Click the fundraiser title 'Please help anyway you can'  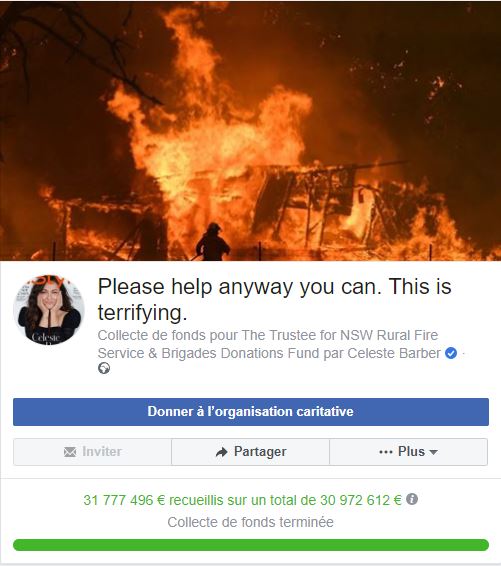pyautogui.click(x=274, y=299)
